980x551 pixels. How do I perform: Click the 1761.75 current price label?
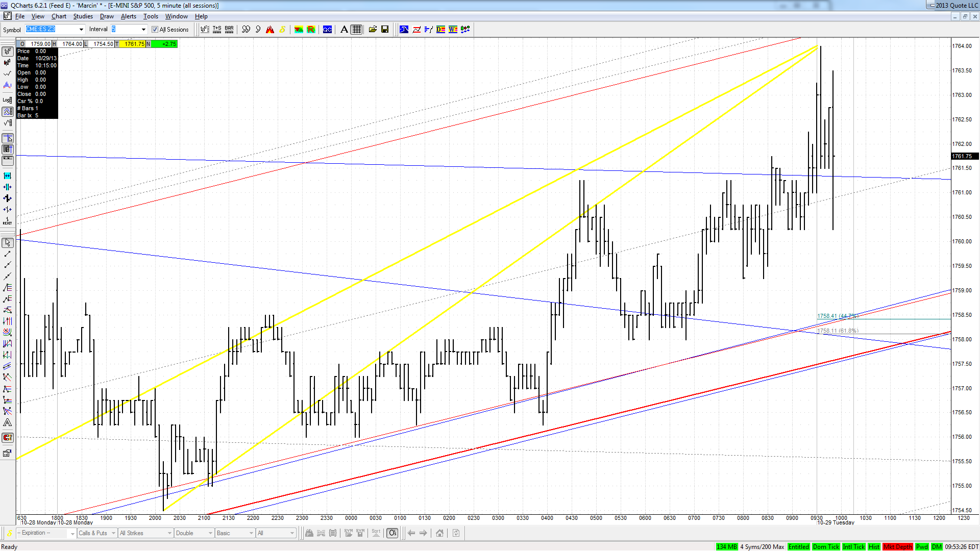coord(964,156)
